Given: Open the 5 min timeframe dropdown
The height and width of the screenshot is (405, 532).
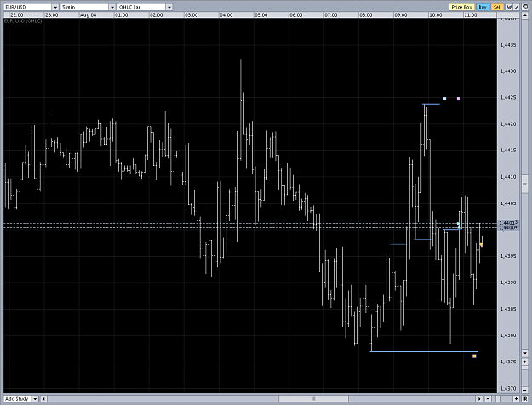Looking at the screenshot, I should click(x=112, y=7).
